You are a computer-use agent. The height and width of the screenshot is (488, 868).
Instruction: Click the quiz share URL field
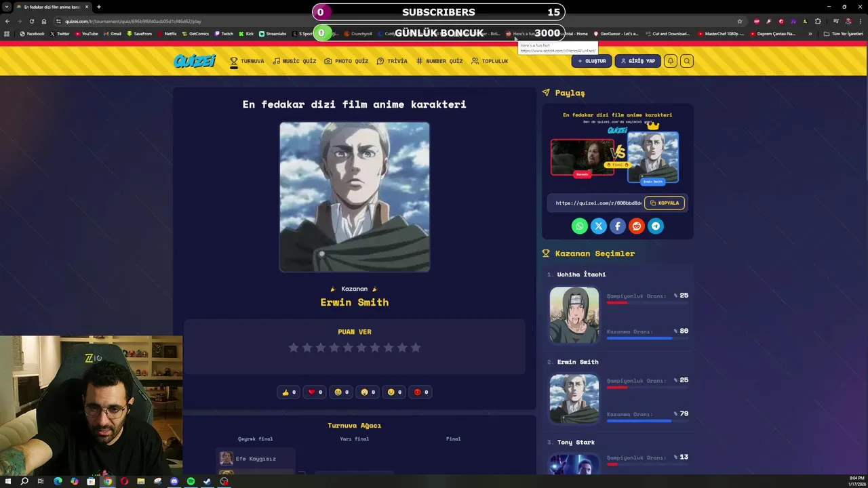(597, 203)
